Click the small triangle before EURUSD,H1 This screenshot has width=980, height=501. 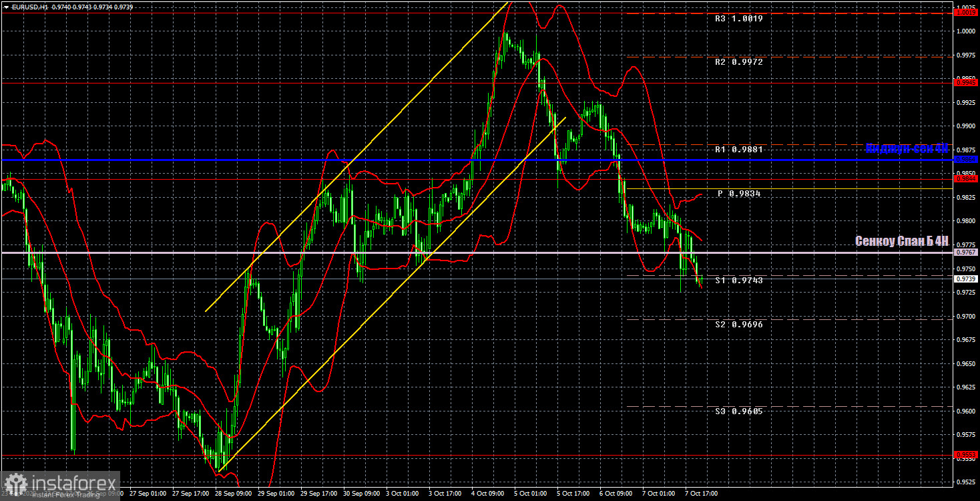click(6, 6)
